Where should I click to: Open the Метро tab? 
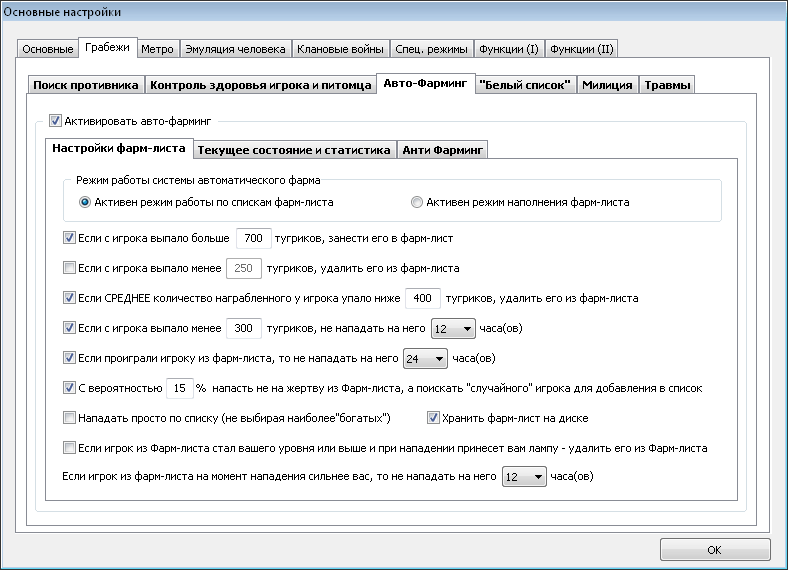click(x=157, y=49)
